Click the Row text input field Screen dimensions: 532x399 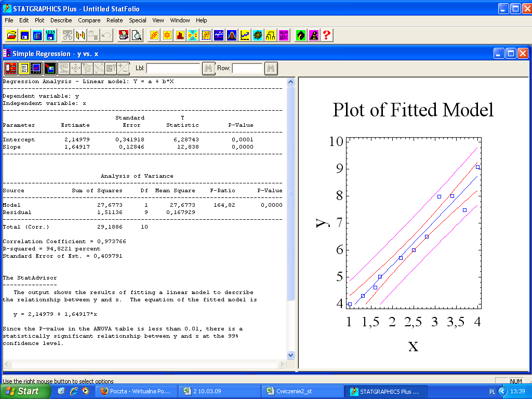click(247, 68)
